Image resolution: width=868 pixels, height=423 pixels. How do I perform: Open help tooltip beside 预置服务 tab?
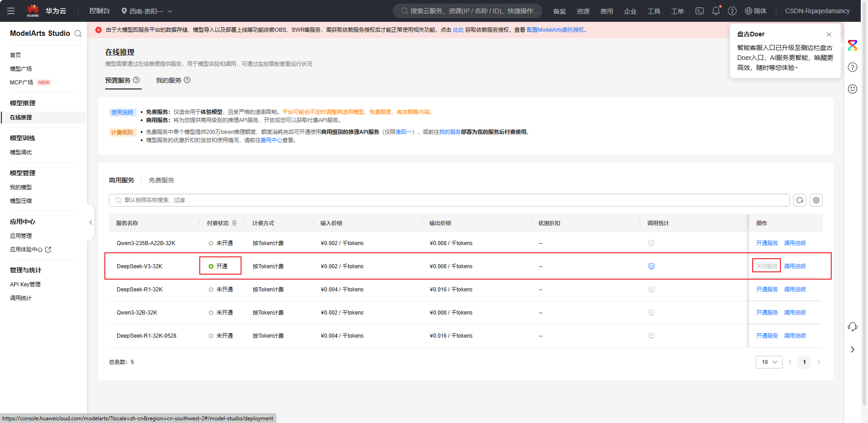pos(136,80)
